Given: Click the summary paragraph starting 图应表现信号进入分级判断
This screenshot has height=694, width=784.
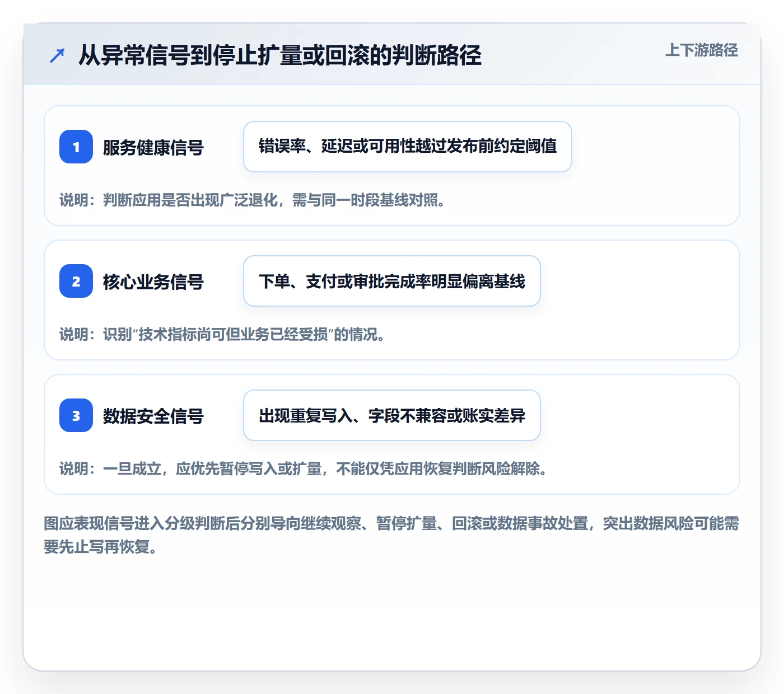Looking at the screenshot, I should coord(391,535).
